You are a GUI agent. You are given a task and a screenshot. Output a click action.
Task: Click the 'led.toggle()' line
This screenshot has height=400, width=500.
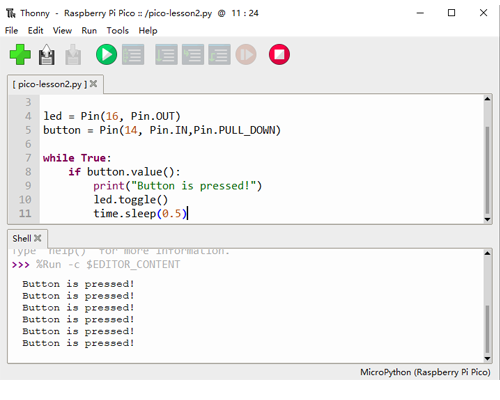click(x=131, y=200)
